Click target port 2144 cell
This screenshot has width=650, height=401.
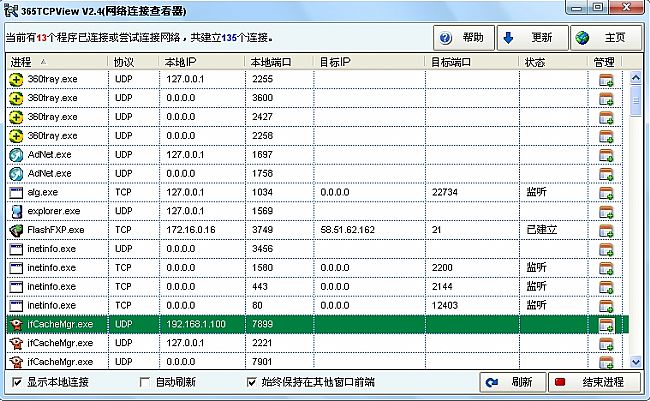point(442,287)
